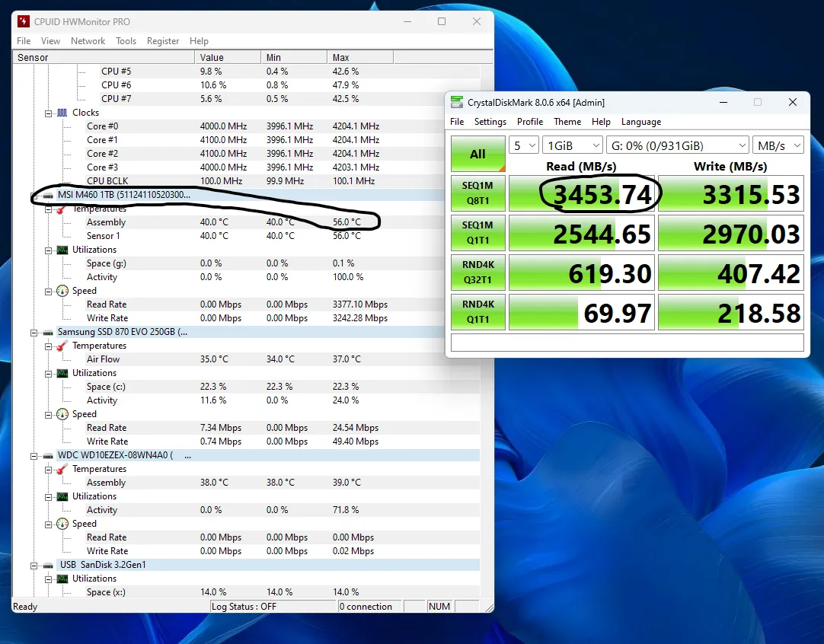
Task: Click the Max column header
Action: pos(359,57)
